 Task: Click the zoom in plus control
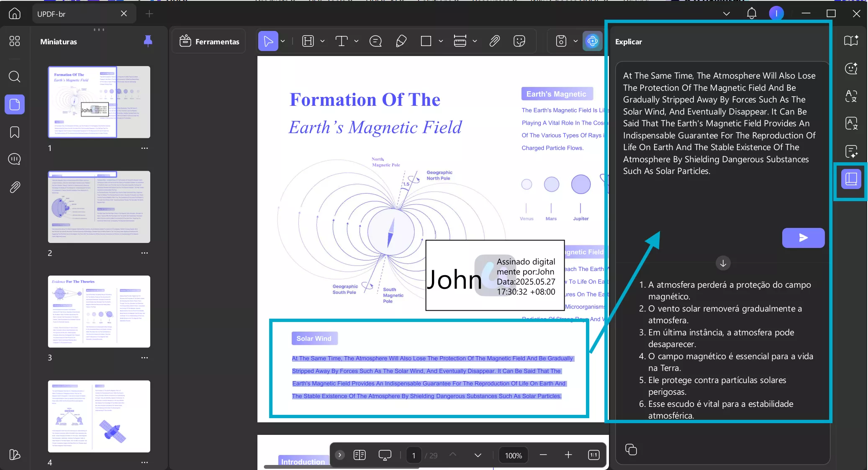(568, 455)
